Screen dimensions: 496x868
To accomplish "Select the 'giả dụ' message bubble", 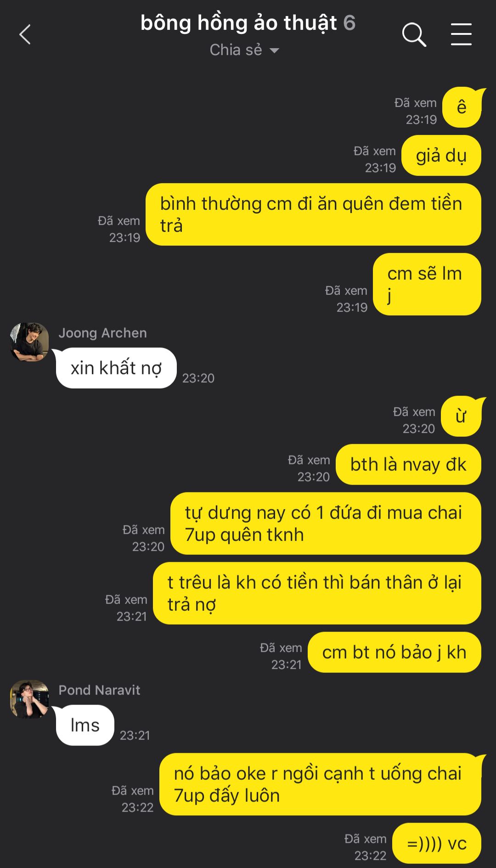I will coord(441,156).
